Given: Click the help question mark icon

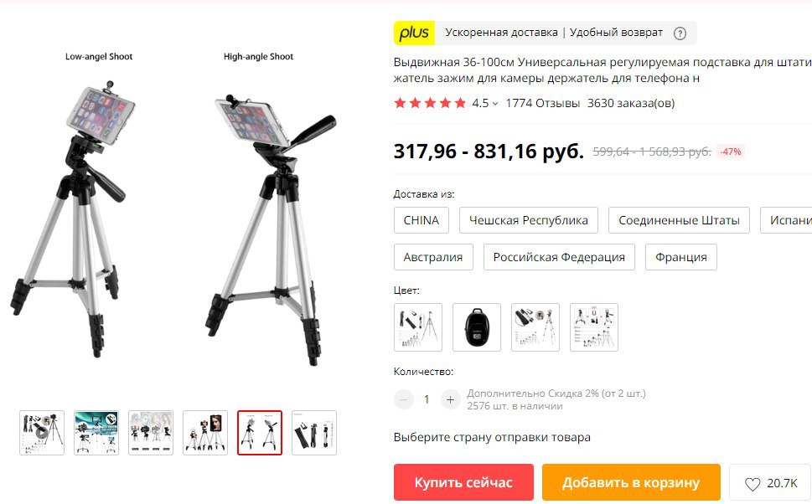Looking at the screenshot, I should coord(680,33).
